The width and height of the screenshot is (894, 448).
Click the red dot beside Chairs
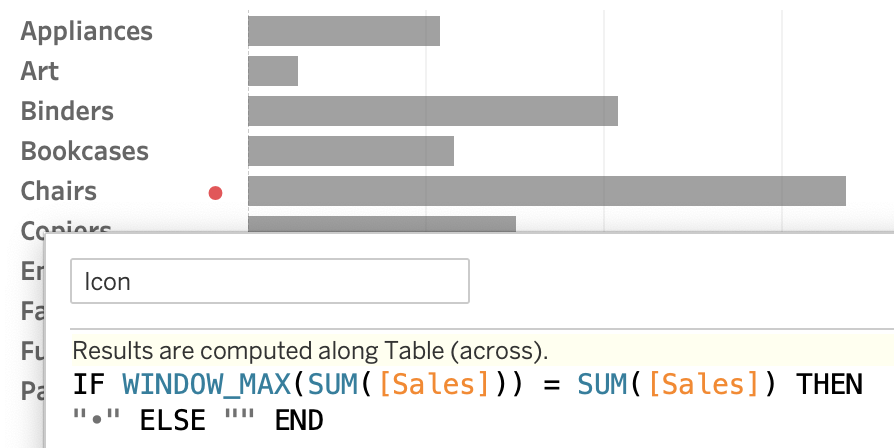(215, 193)
